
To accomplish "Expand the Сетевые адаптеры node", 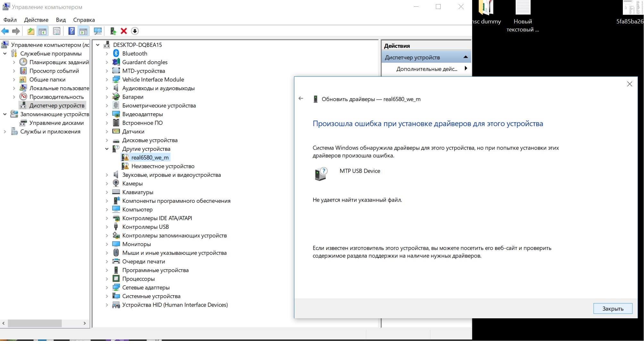I will [x=107, y=288].
